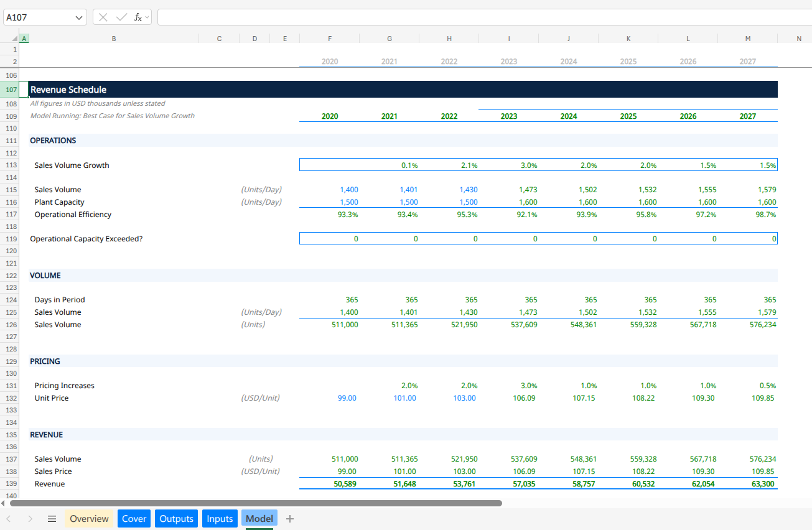Switch to the Outputs sheet tab

point(177,519)
